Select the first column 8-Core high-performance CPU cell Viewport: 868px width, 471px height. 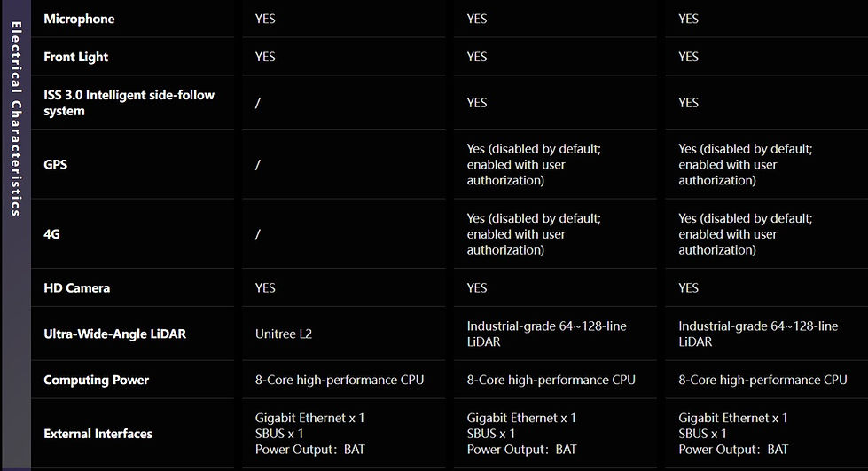coord(340,381)
